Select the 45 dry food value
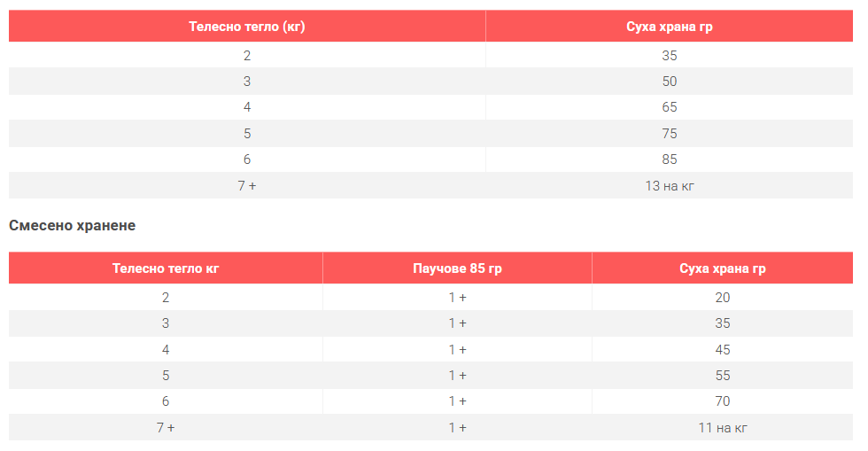 [722, 349]
